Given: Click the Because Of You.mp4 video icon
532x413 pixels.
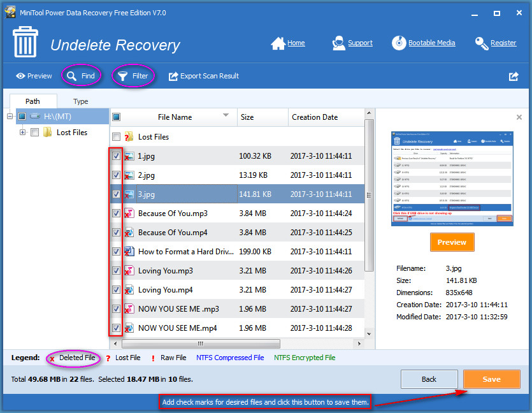Looking at the screenshot, I should [x=129, y=233].
